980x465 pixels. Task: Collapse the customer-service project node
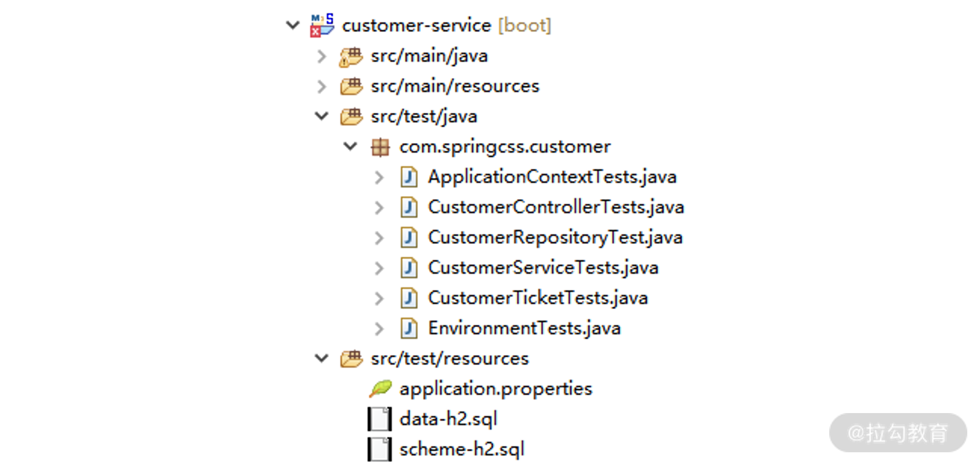(293, 25)
